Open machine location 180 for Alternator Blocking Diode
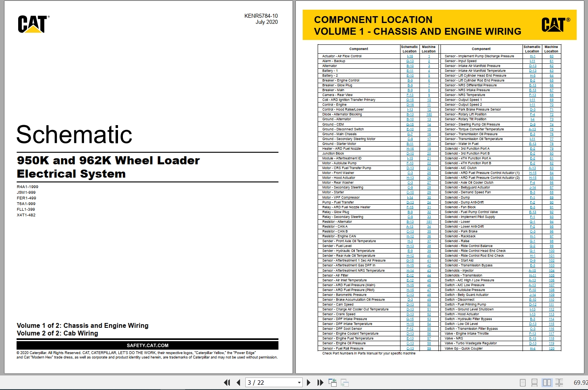This screenshot has width=588, height=390. tap(429, 114)
